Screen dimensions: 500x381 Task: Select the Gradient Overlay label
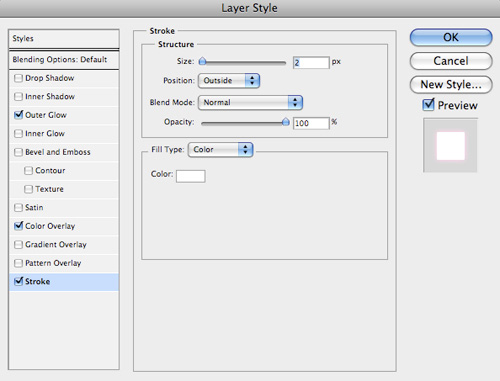[56, 245]
